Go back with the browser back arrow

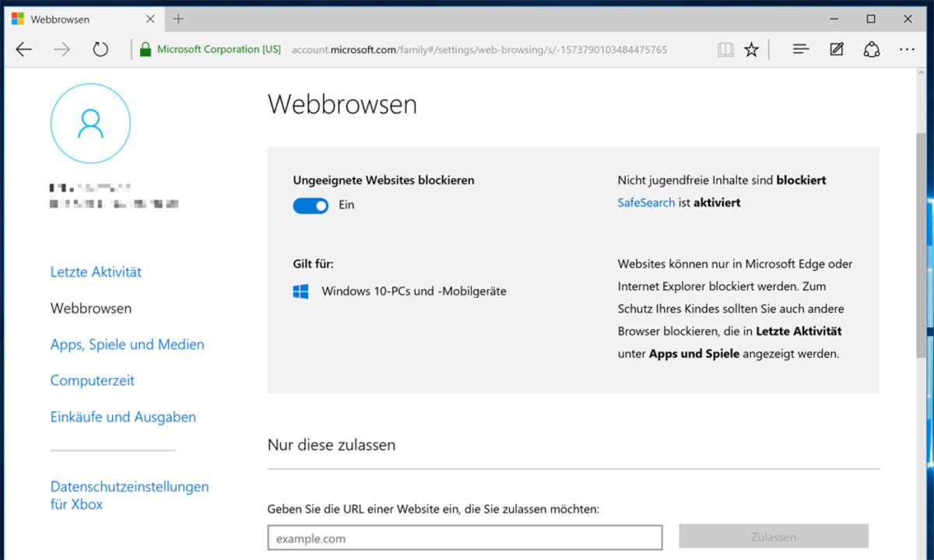coord(24,50)
